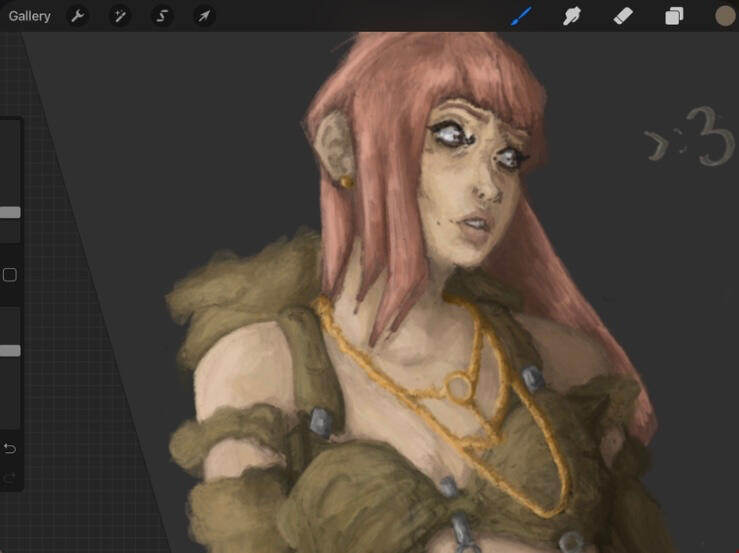739x553 pixels.
Task: Click the brush size slider handle
Action: pyautogui.click(x=10, y=212)
